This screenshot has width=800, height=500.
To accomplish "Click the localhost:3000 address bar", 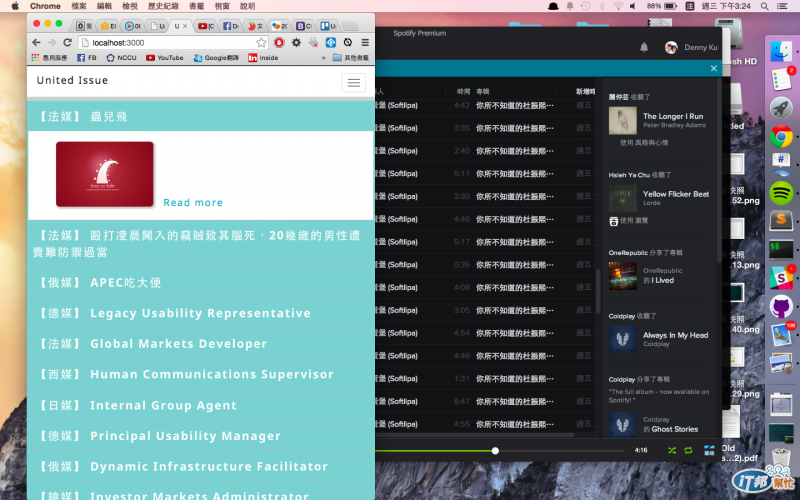I will coord(168,43).
